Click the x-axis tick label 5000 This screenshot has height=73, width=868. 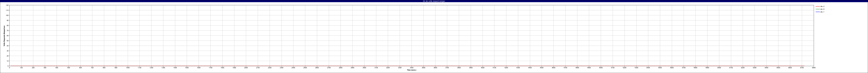pyautogui.click(x=601, y=68)
